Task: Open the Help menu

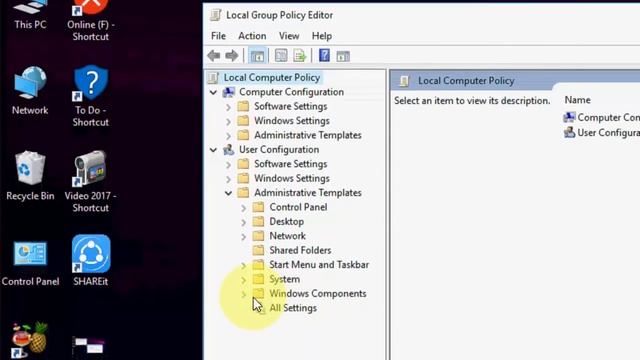Action: (x=322, y=36)
